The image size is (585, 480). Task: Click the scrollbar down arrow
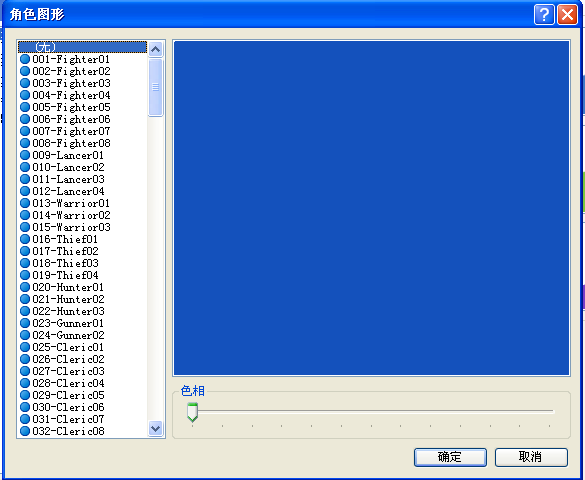[x=156, y=428]
